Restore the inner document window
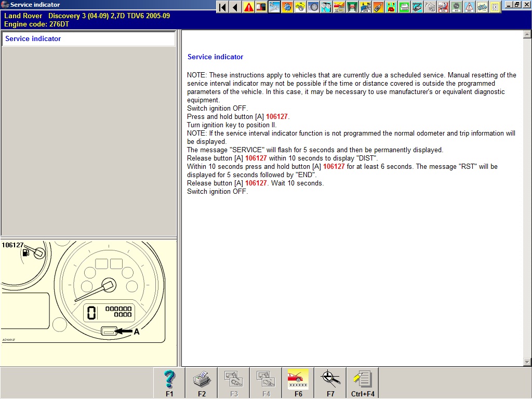The image size is (532, 399). tap(517, 5)
